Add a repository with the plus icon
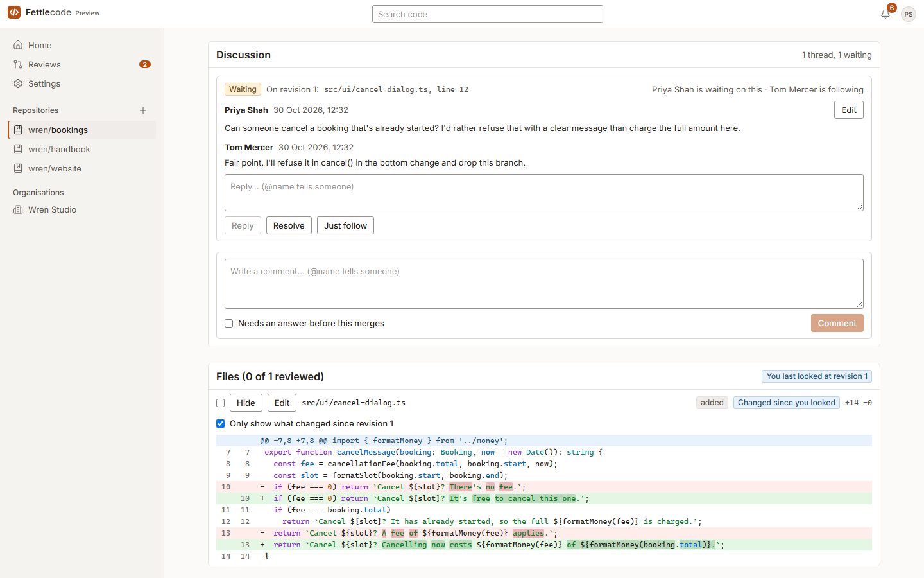Screen dimensions: 924x578 click(x=143, y=110)
